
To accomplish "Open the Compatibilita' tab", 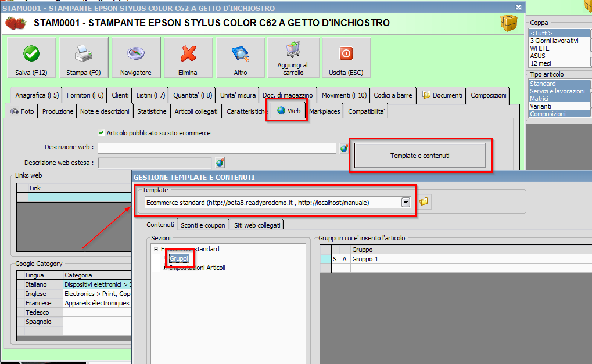I will tap(366, 111).
